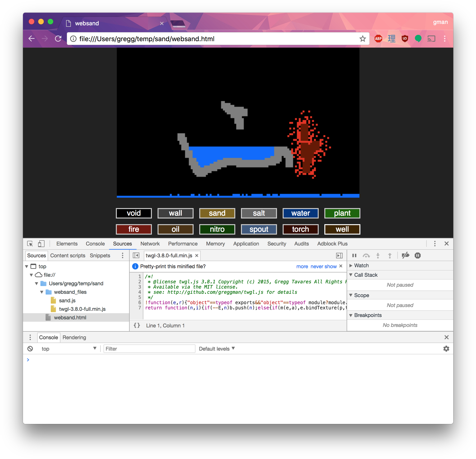The image size is (476, 459).
Task: Toggle deactivate breakpoints icon
Action: (x=405, y=255)
